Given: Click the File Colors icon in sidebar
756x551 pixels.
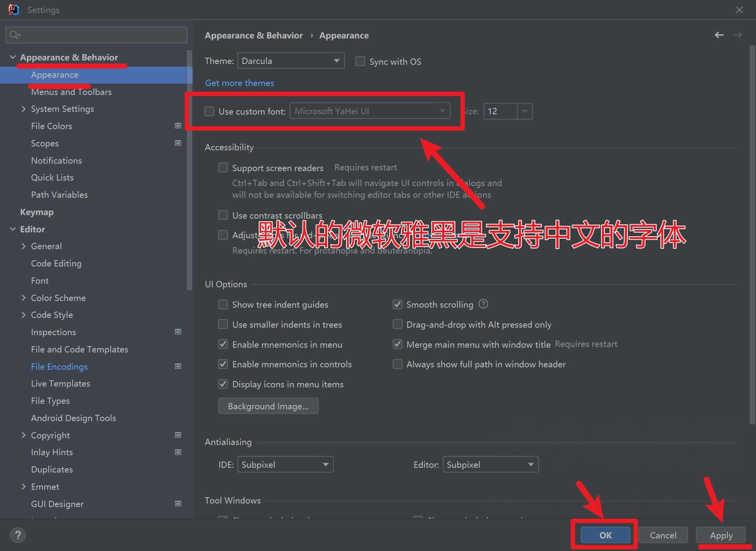Looking at the screenshot, I should tap(179, 126).
